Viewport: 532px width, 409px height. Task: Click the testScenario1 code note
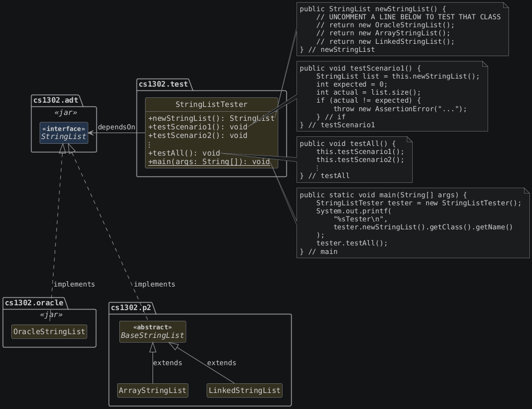pos(392,96)
